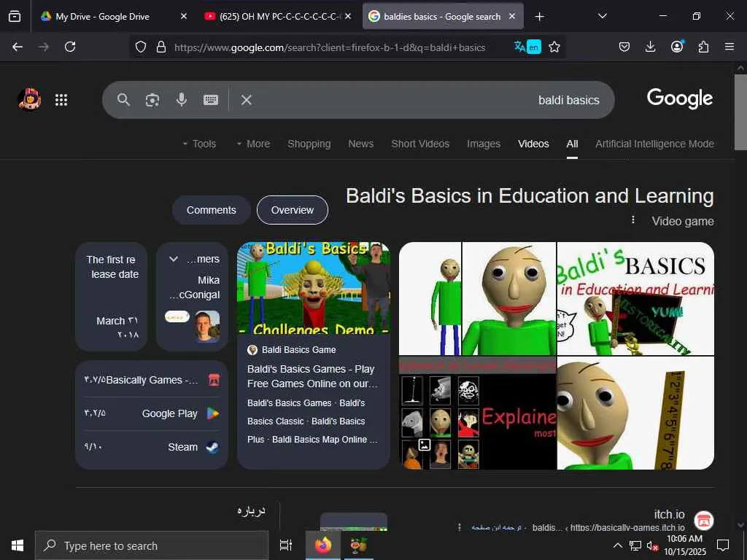Image resolution: width=747 pixels, height=560 pixels.
Task: Open the Explained characters image
Action: tap(477, 413)
